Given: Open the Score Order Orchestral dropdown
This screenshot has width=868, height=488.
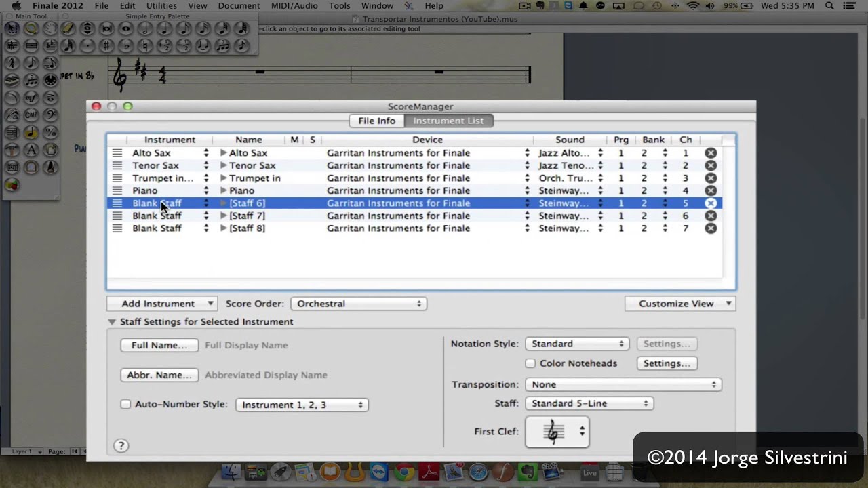Looking at the screenshot, I should (358, 304).
